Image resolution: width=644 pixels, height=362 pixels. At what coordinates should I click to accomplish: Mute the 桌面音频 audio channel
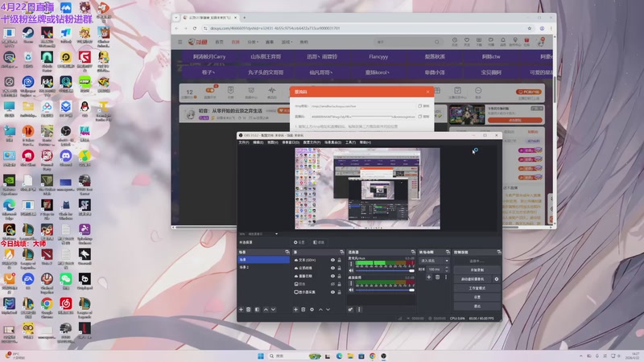351,290
